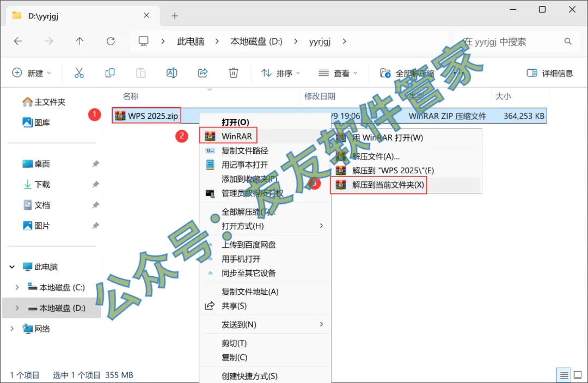Image resolution: width=588 pixels, height=383 pixels.
Task: Unpin 图片 from quick access
Action: coord(96,226)
